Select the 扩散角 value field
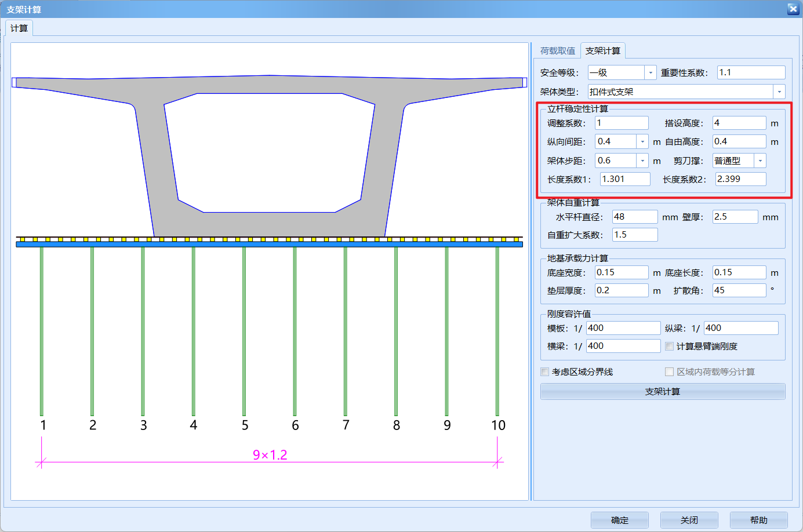Image resolution: width=803 pixels, height=532 pixels. pos(739,290)
